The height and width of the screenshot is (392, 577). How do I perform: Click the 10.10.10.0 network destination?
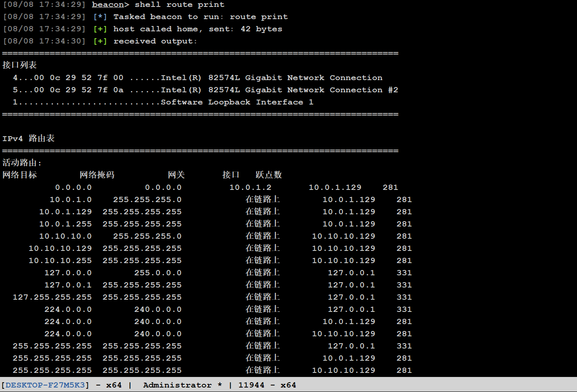click(65, 236)
